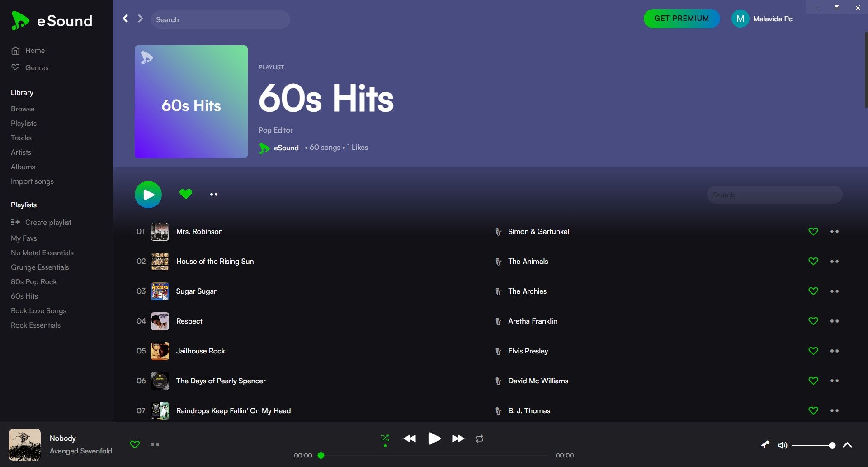Play the 60s Hits playlist
Image resolution: width=868 pixels, height=467 pixels.
point(148,195)
